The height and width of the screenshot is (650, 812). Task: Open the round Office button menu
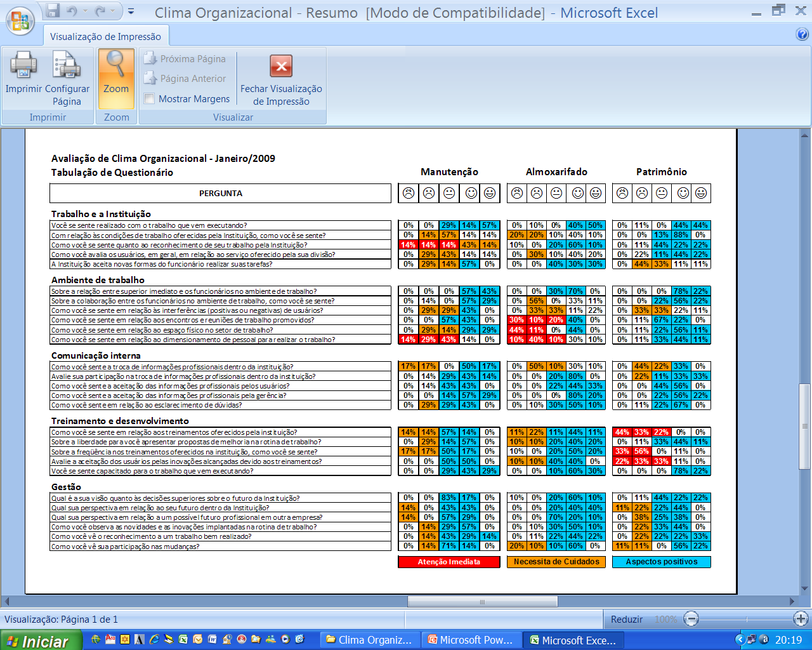click(x=20, y=20)
